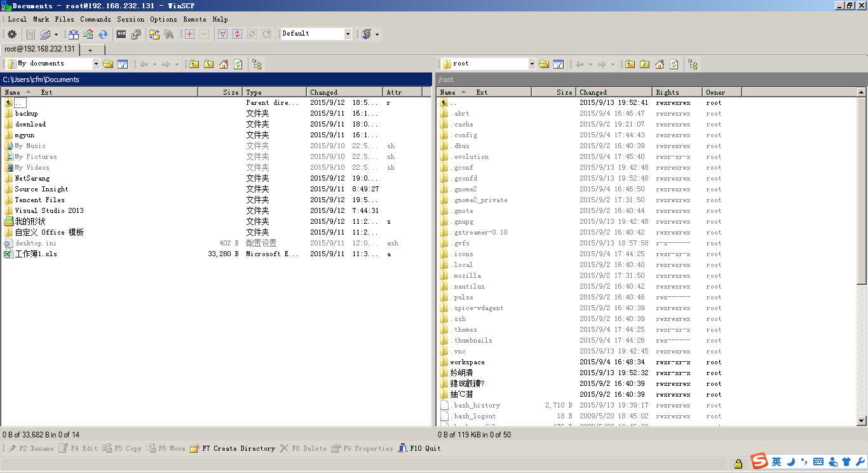Click the remote panel vertical scrollbar thumb
This screenshot has width=868, height=473.
(x=862, y=191)
